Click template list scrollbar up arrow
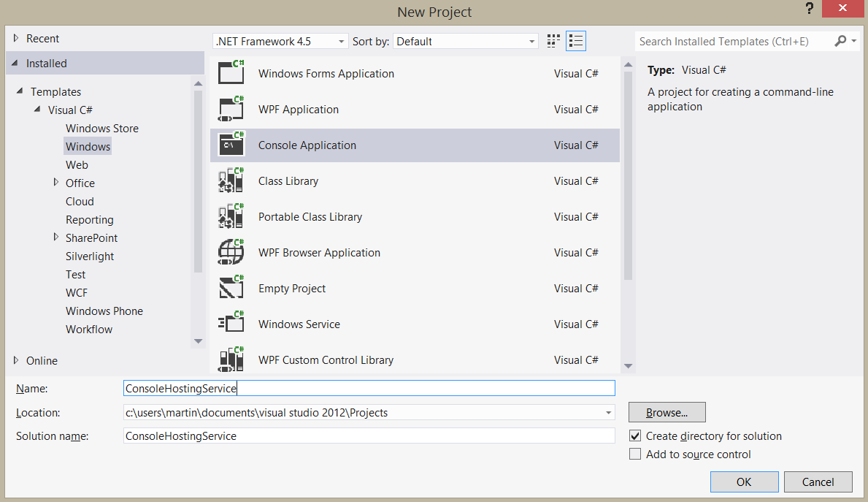Viewport: 868px width, 502px height. tap(628, 65)
